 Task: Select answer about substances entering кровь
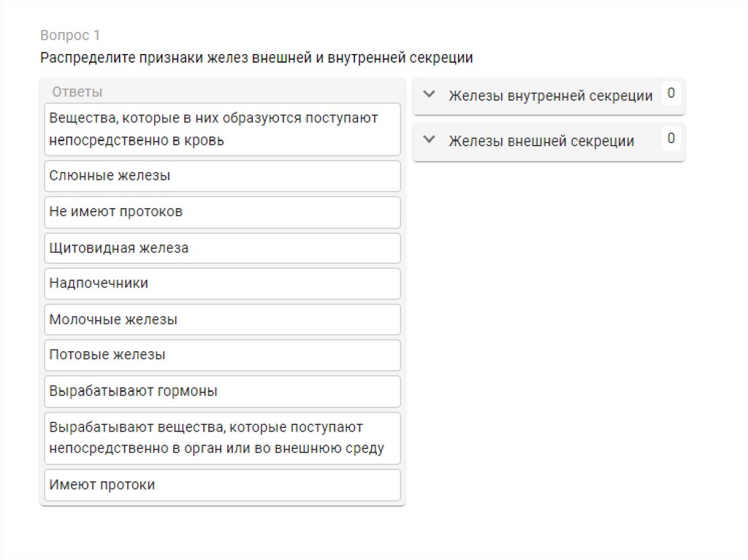coord(222,129)
